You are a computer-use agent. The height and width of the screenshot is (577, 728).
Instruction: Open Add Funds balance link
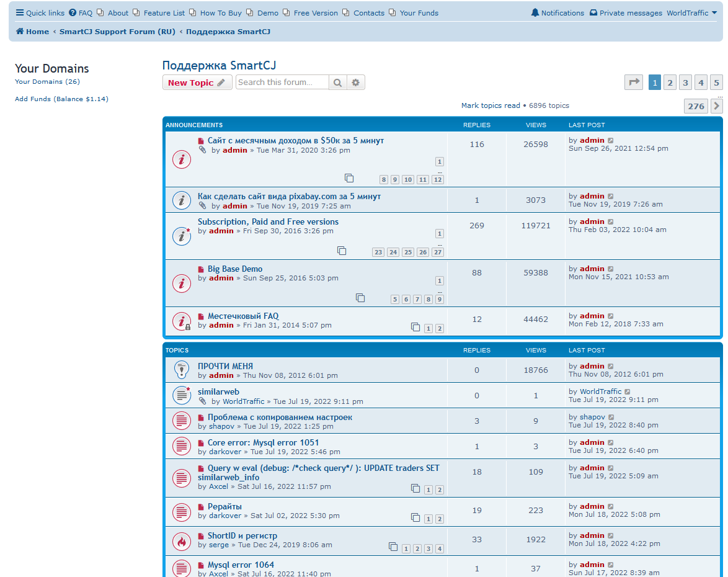[x=61, y=99]
